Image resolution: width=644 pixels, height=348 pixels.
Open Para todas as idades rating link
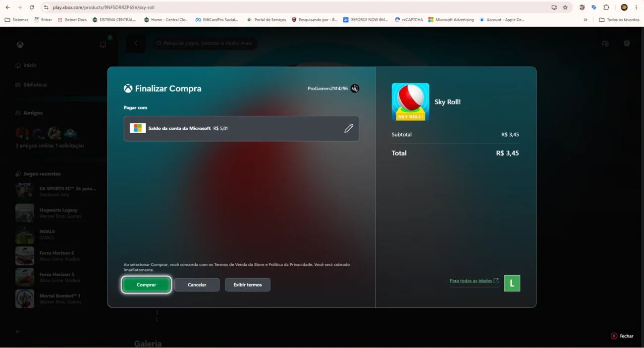tap(474, 281)
